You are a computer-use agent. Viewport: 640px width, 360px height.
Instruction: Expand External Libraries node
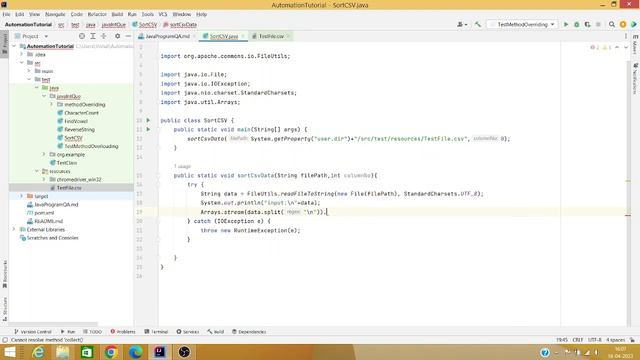[x=15, y=229]
